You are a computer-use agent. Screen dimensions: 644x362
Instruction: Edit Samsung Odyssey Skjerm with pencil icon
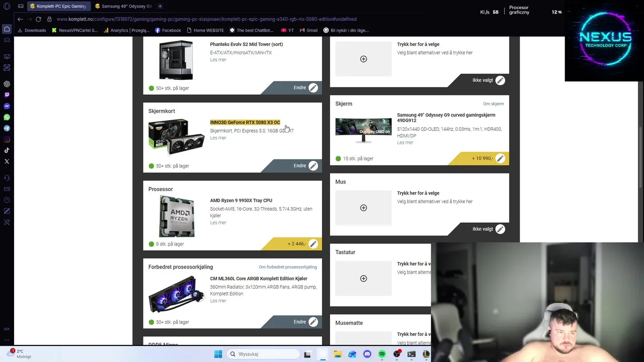pos(500,158)
